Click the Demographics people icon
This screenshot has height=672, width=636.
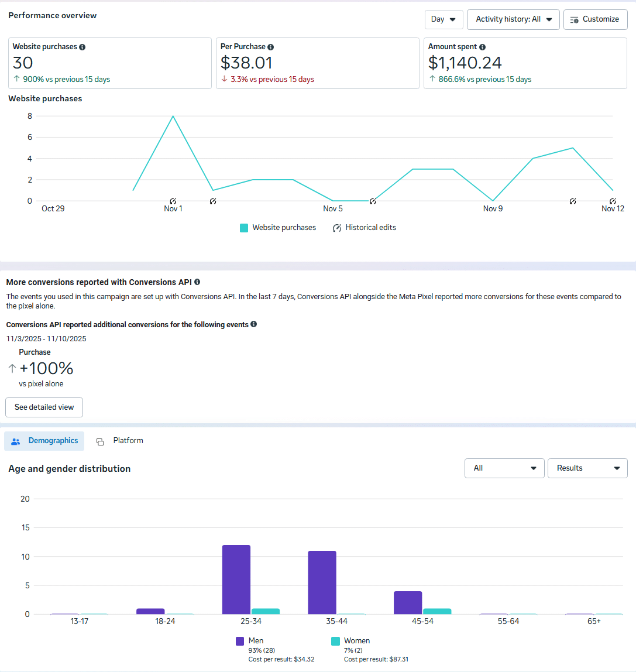[x=15, y=441]
